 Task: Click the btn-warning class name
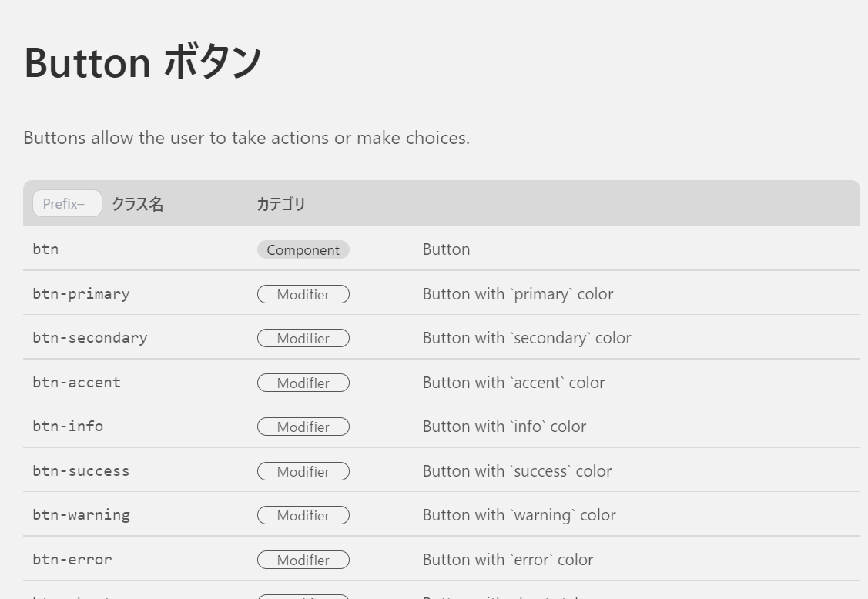point(82,515)
